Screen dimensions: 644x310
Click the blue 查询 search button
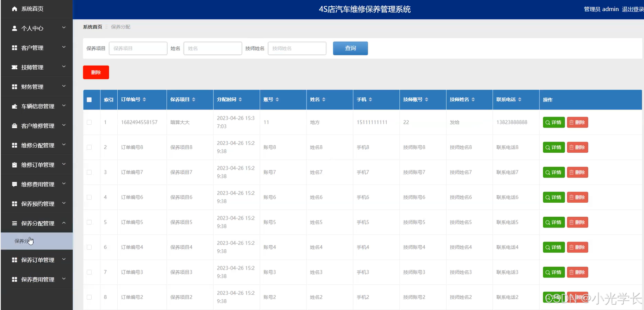(x=350, y=48)
